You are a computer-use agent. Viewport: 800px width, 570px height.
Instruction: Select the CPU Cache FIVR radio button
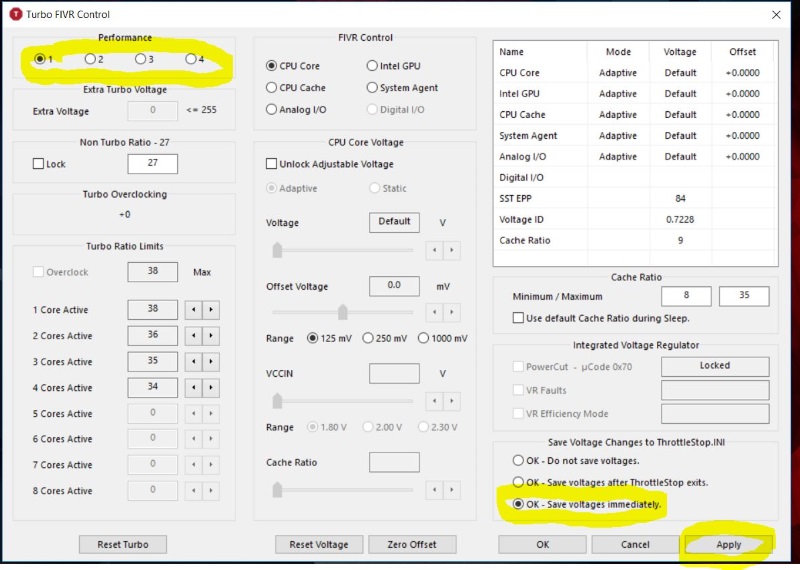[x=271, y=88]
